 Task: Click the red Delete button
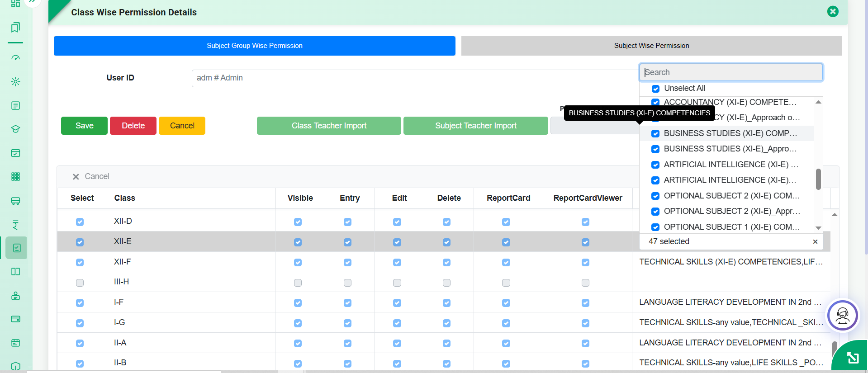[133, 126]
